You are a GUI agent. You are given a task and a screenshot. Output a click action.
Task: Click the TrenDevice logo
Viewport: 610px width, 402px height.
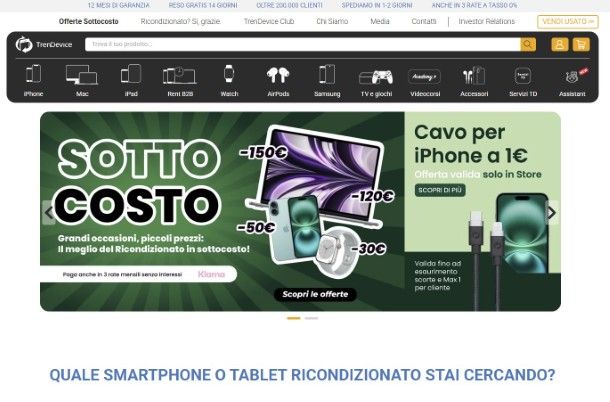(x=44, y=44)
